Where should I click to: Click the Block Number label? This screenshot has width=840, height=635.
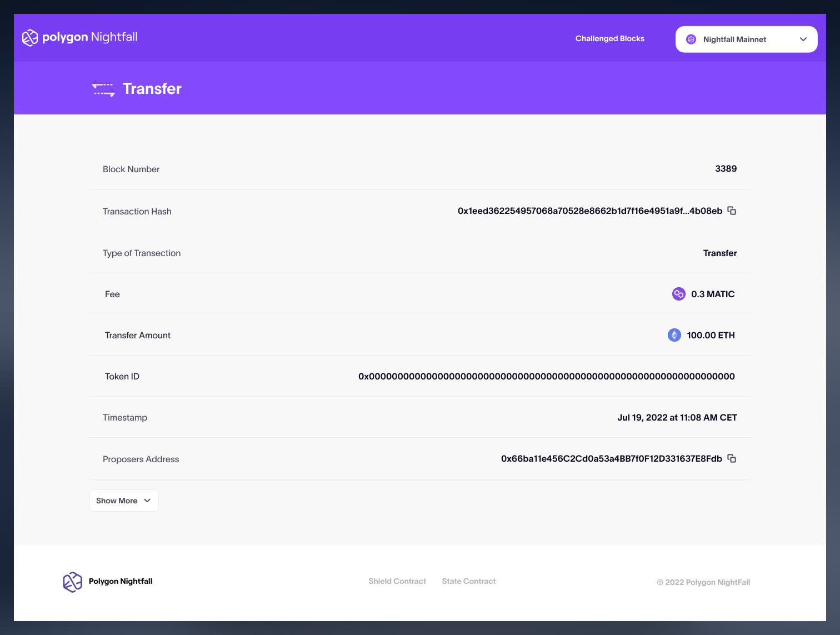131,169
